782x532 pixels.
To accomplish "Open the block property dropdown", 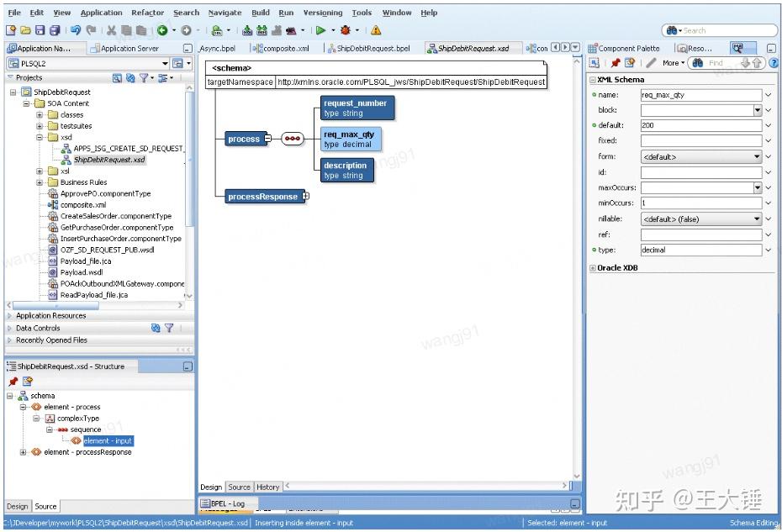I will pos(758,110).
